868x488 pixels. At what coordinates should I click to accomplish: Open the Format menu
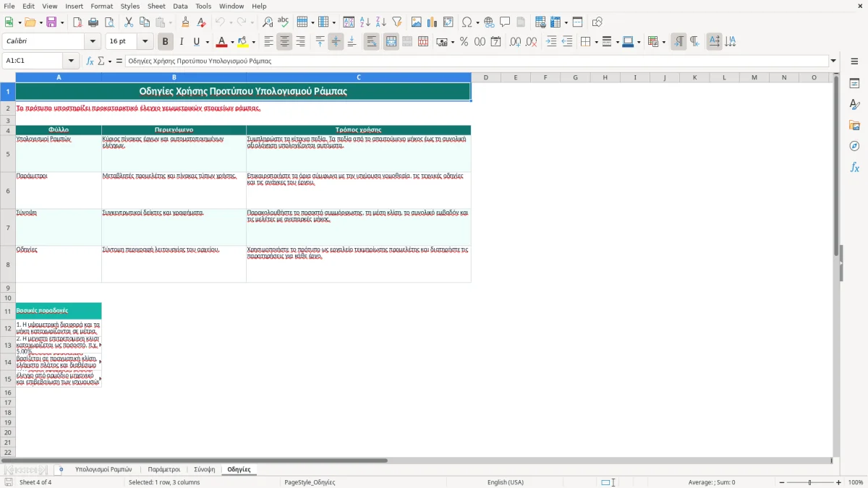pyautogui.click(x=102, y=6)
